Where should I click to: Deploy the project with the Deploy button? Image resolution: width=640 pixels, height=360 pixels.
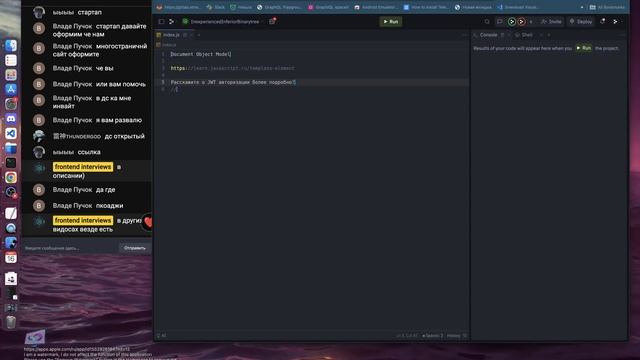581,22
